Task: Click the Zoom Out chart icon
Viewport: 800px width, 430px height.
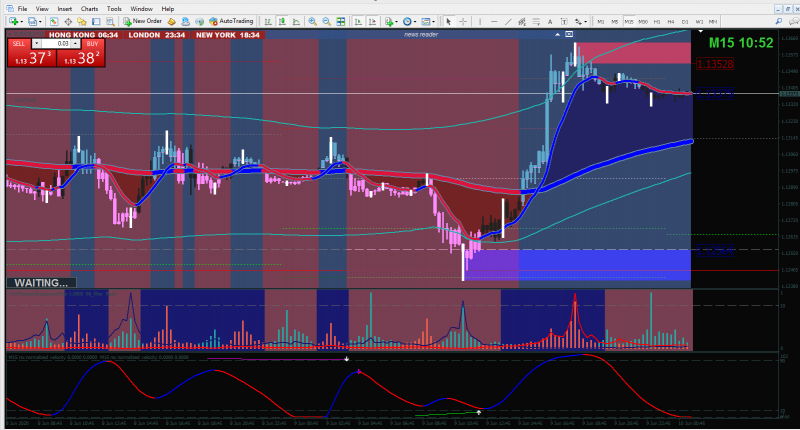Action: [x=327, y=21]
